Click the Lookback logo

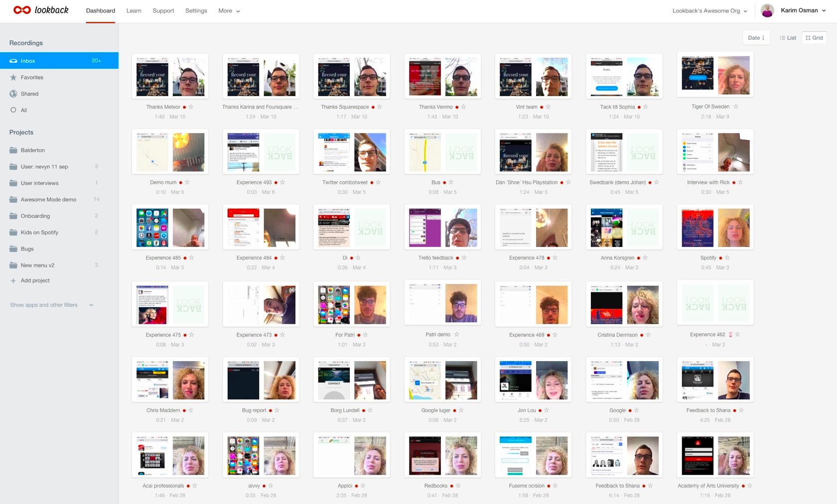(41, 10)
